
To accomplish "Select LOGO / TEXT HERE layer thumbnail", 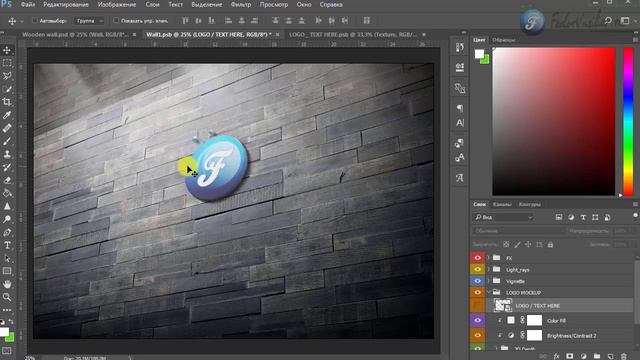I will [502, 305].
